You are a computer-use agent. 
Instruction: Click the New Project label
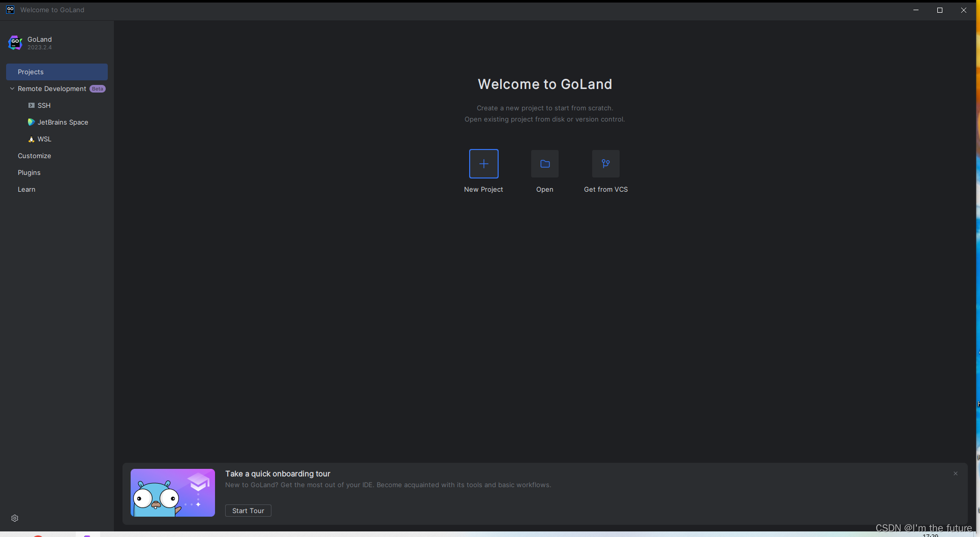tap(483, 189)
